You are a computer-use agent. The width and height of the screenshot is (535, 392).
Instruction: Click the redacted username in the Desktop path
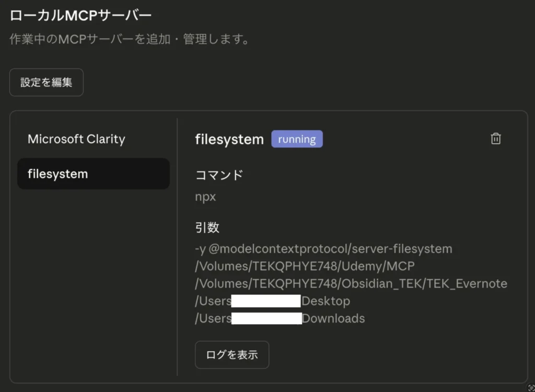(266, 301)
